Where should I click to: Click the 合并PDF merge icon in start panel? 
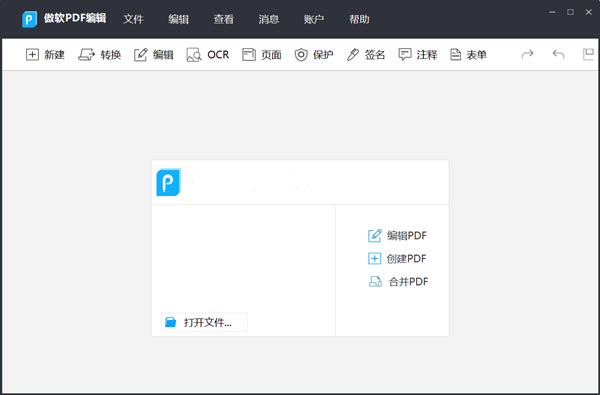(x=375, y=282)
